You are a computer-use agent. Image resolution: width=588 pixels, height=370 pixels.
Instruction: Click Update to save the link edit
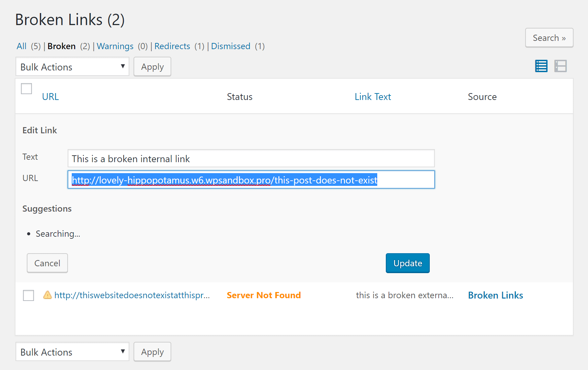[407, 263]
